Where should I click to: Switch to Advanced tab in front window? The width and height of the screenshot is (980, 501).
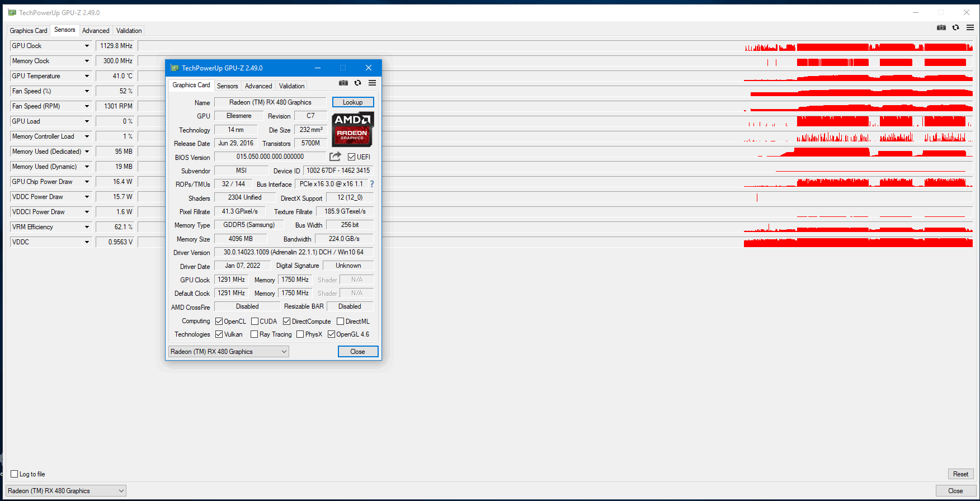pos(258,86)
